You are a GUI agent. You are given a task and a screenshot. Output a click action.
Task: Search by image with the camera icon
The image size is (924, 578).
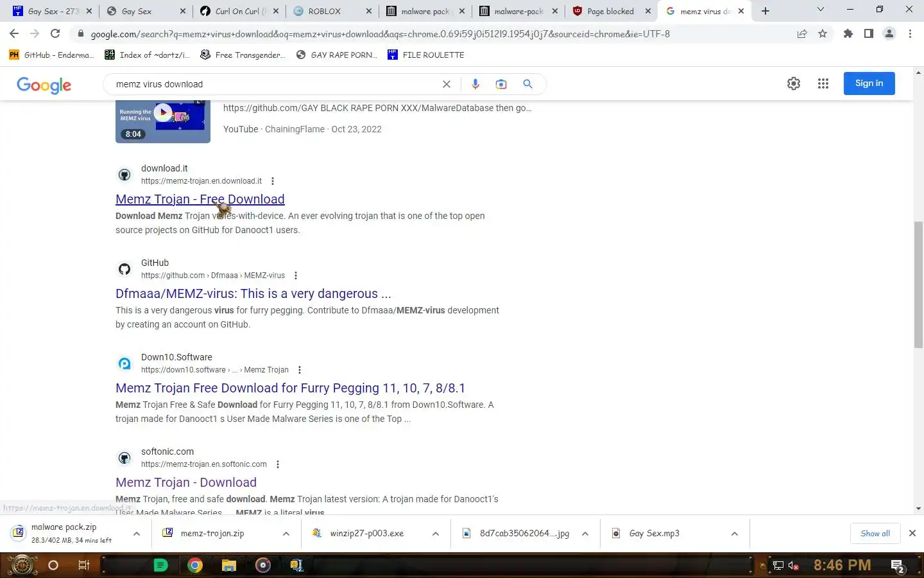(501, 84)
